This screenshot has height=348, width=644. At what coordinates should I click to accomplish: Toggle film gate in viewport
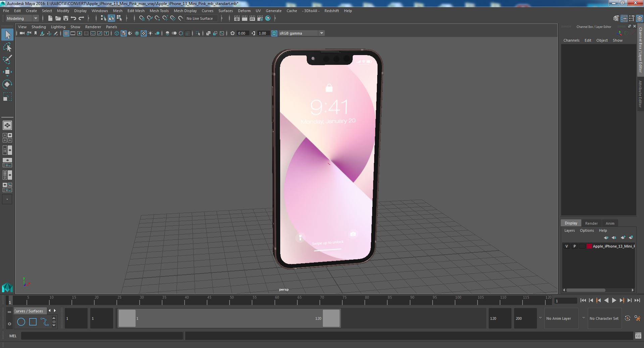[x=73, y=33]
